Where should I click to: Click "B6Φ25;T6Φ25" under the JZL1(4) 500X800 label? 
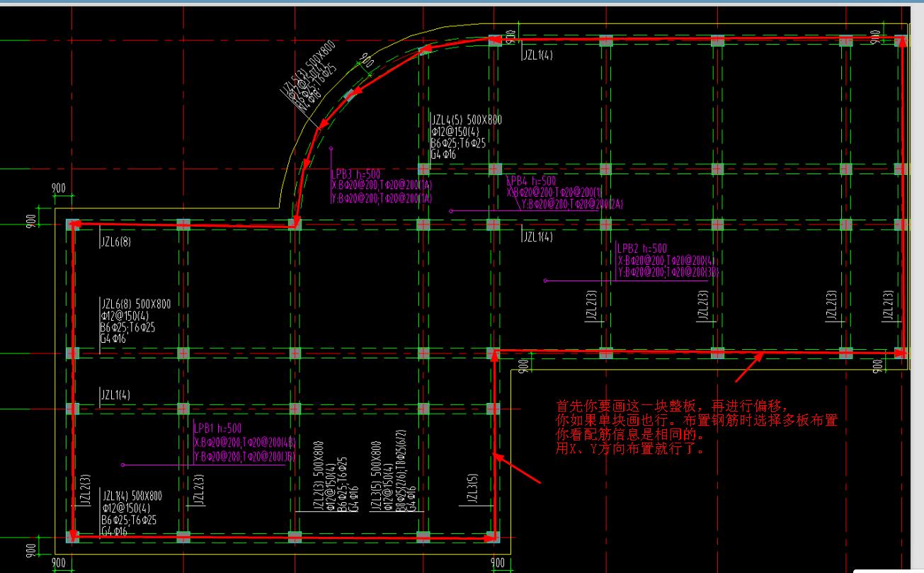coord(129,520)
